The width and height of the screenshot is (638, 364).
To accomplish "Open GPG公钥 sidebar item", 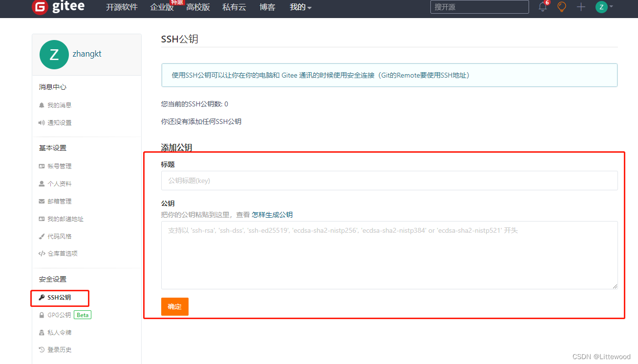I will coord(59,315).
